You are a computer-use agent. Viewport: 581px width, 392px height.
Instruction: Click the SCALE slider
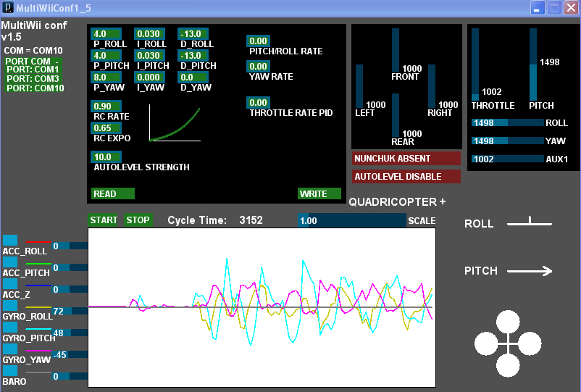click(x=352, y=220)
